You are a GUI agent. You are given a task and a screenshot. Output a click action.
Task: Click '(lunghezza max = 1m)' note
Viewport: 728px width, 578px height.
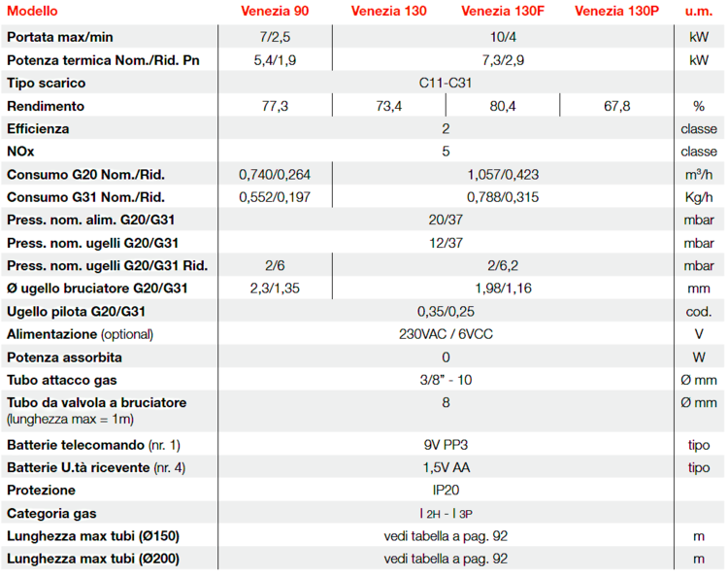(x=70, y=420)
